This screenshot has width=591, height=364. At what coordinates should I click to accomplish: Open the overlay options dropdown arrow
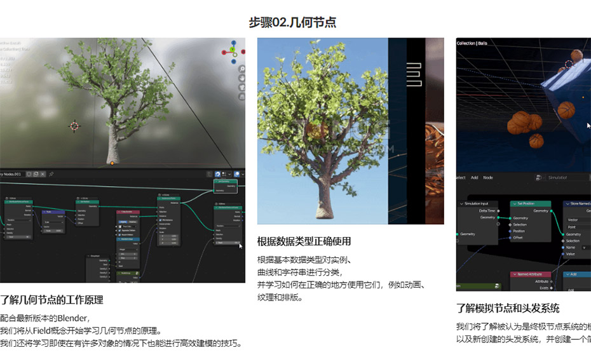pos(243,174)
